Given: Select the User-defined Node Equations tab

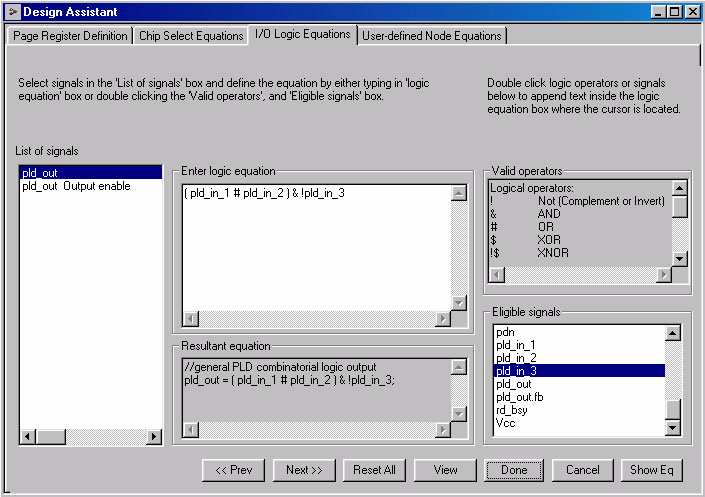Looking at the screenshot, I should [x=431, y=36].
